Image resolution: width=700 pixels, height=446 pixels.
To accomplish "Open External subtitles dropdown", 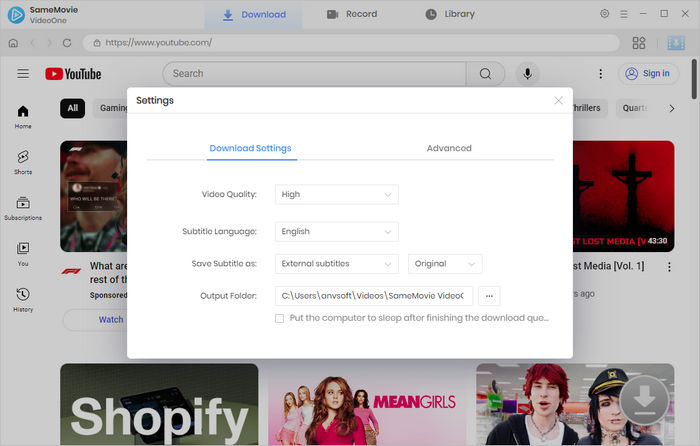I will click(x=337, y=264).
